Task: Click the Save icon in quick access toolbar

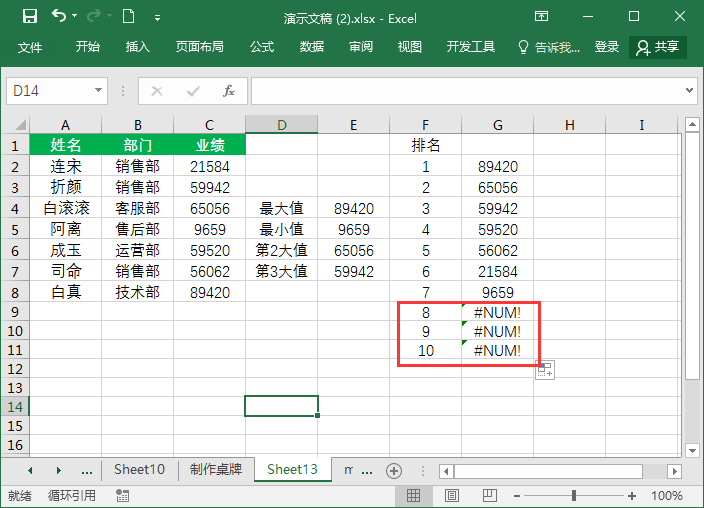Action: tap(30, 17)
